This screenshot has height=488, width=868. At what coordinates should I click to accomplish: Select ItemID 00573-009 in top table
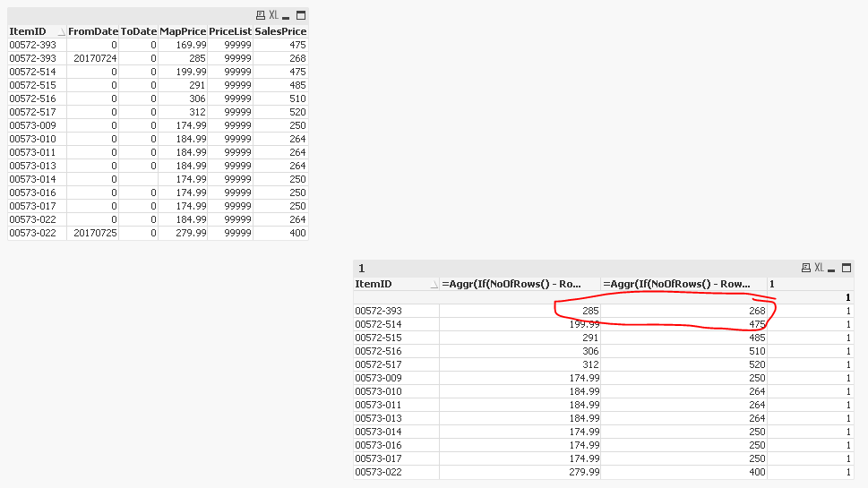click(x=37, y=125)
